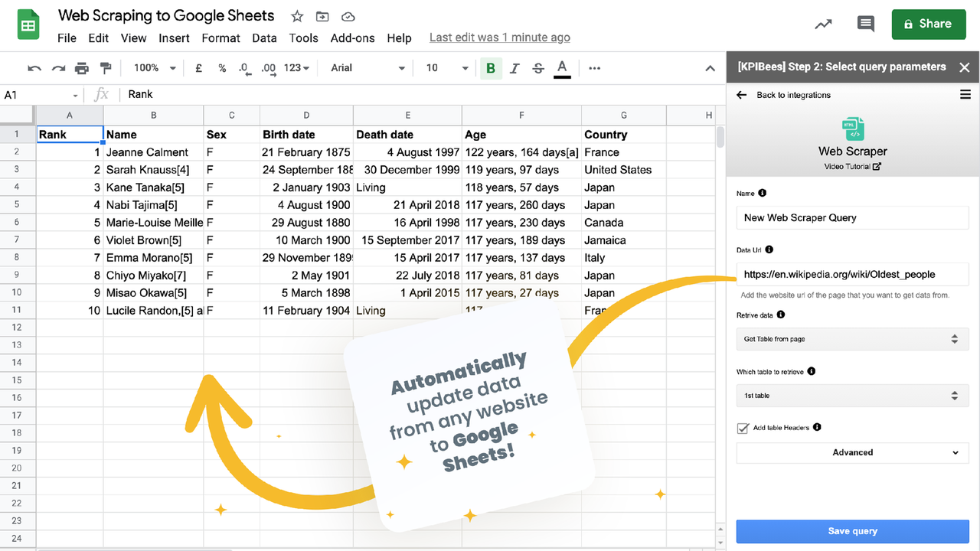980x551 pixels.
Task: Open the Arial font dropdown
Action: pos(367,68)
